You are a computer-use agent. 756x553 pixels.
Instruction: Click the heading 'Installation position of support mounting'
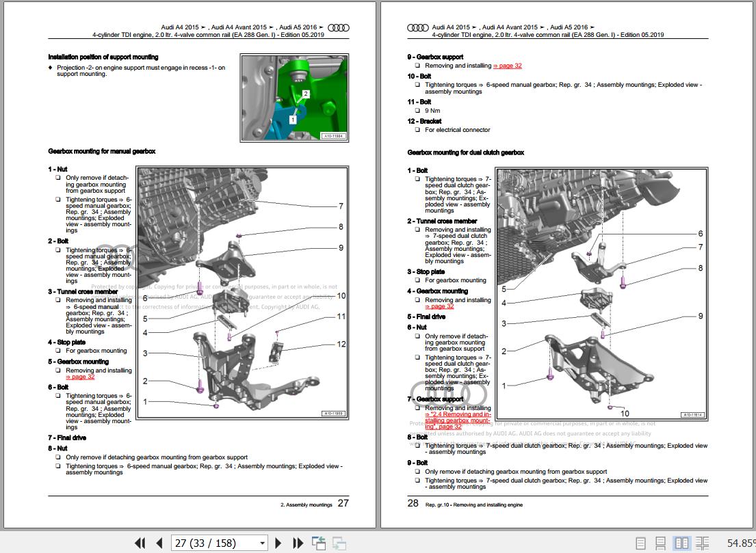103,57
